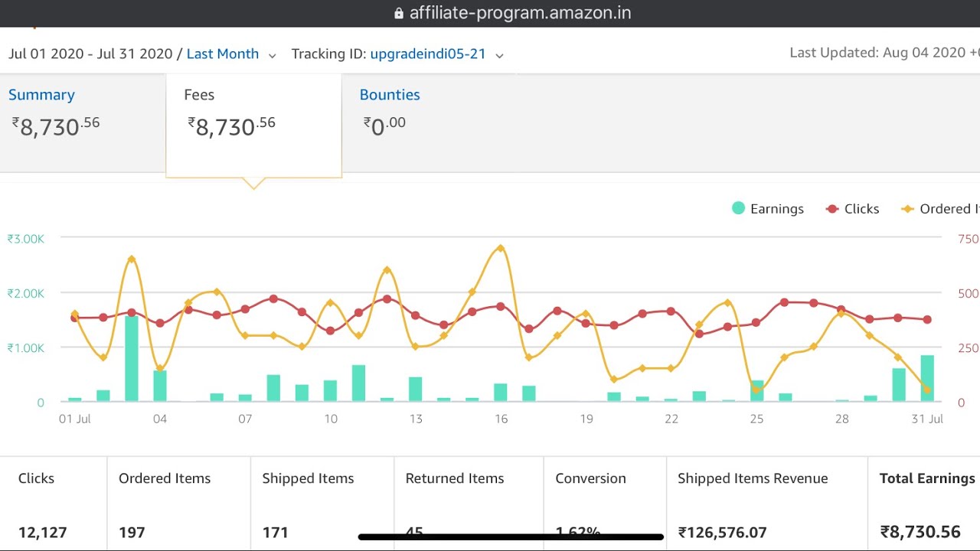Screen dimensions: 980x551
Task: Click the 750 right axis label
Action: point(969,239)
